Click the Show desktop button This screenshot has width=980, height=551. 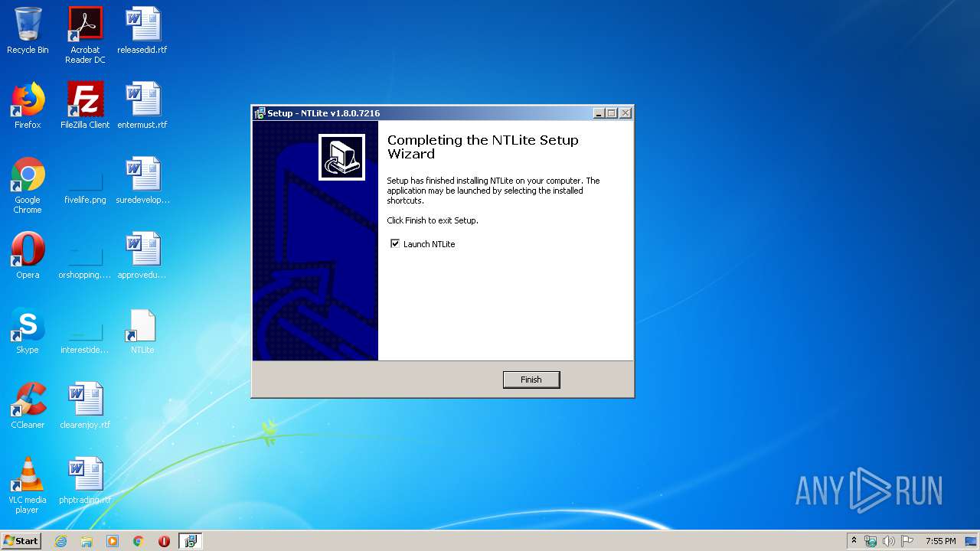pyautogui.click(x=972, y=541)
